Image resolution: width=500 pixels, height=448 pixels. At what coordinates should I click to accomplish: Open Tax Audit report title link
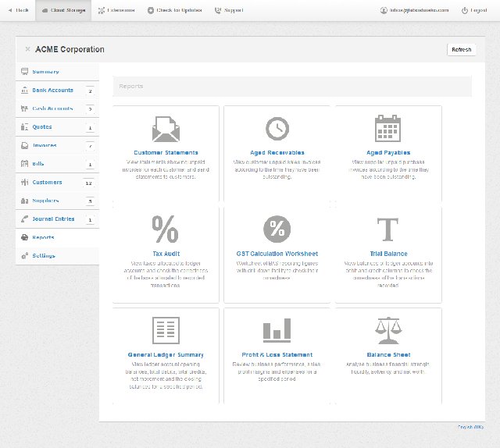[x=166, y=254]
